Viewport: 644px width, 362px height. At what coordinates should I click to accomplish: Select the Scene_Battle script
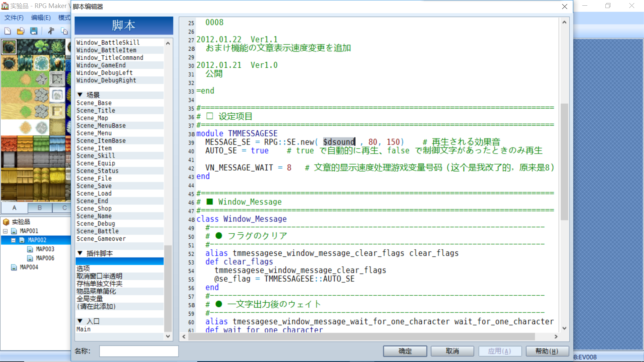(x=120, y=231)
